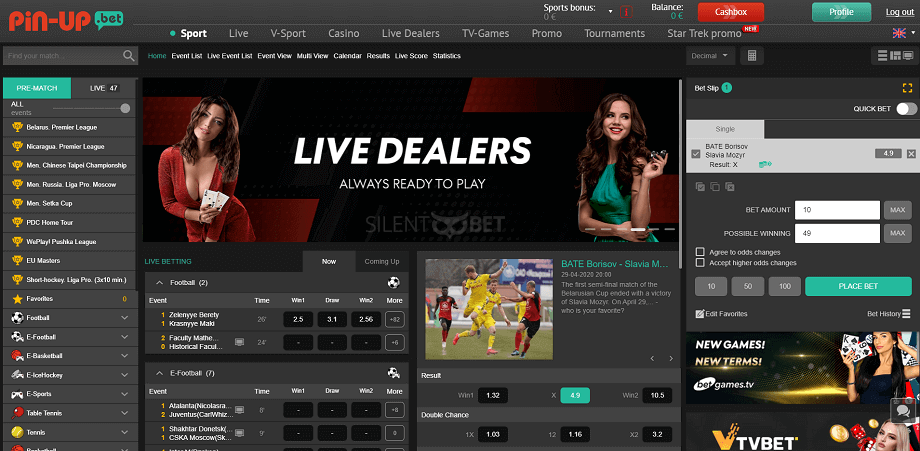
Task: Open the Sports bonus dropdown arrow
Action: (x=611, y=12)
